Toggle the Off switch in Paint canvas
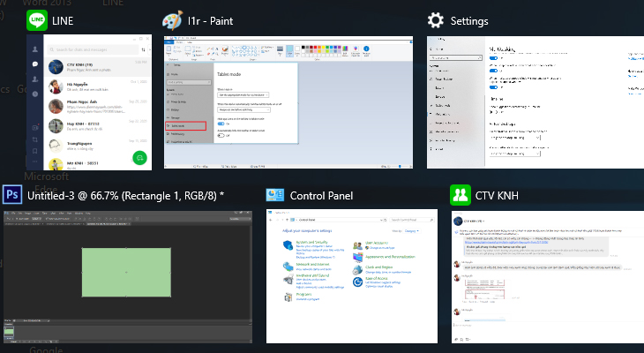Screen dimensions: 644x353 coord(221,135)
